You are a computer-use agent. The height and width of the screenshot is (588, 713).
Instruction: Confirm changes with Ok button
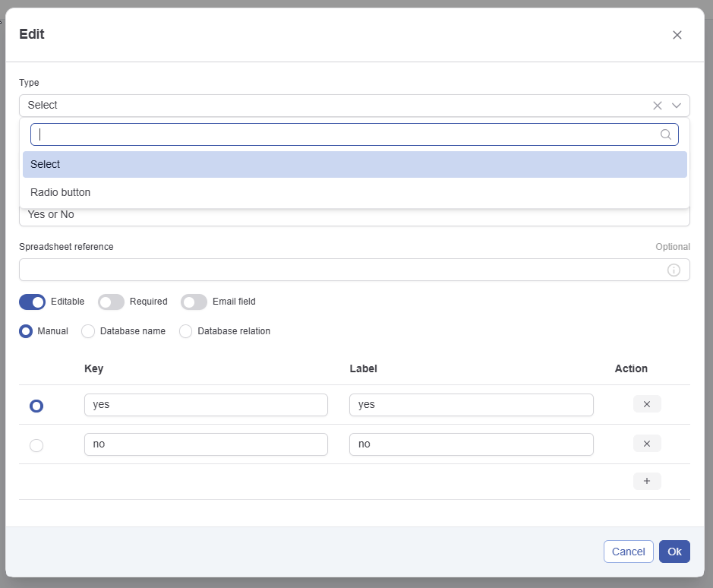pos(674,552)
